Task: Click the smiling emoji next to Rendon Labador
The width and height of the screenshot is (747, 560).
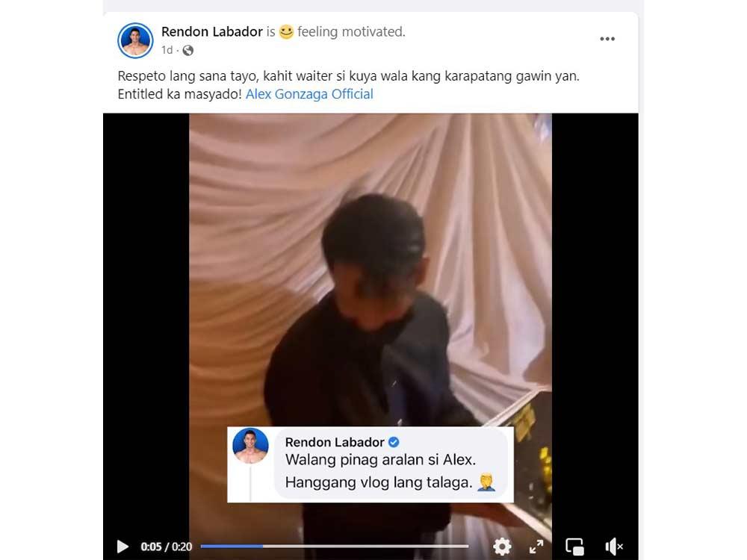Action: pyautogui.click(x=287, y=31)
